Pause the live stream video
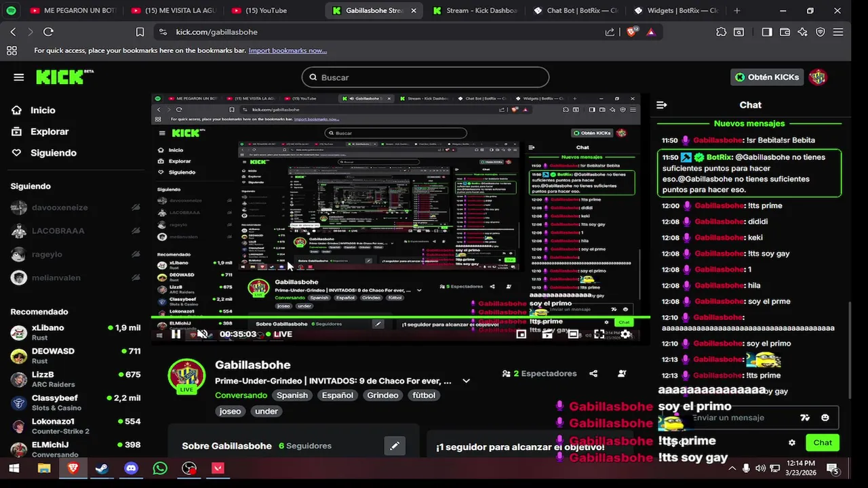Viewport: 868px width, 488px height. (176, 334)
